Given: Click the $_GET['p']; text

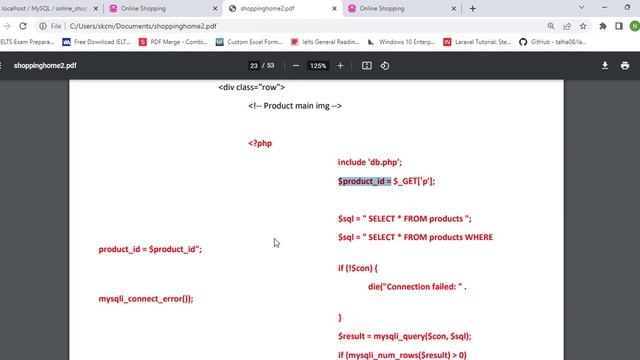Looking at the screenshot, I should 414,181.
